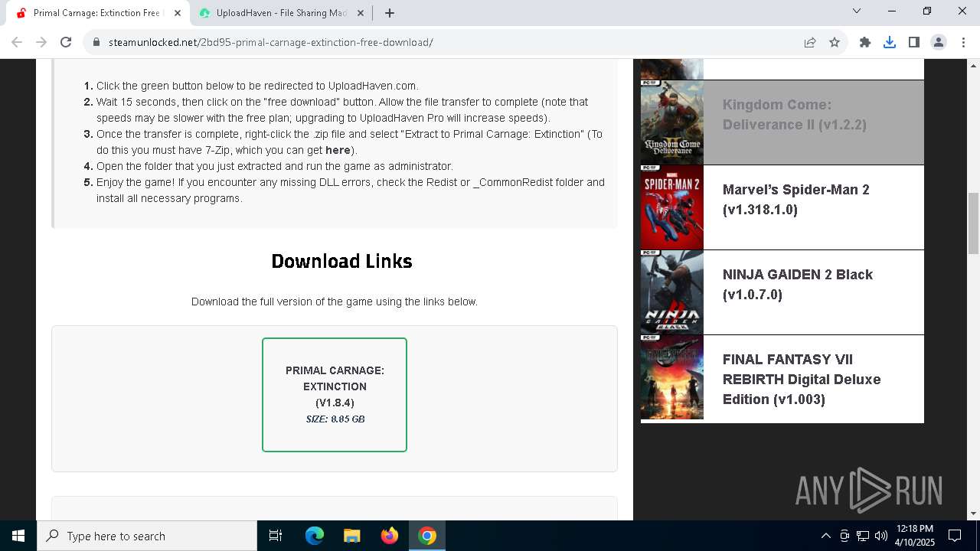Image resolution: width=980 pixels, height=551 pixels.
Task: Click Final Fantasy VII Rebirth cover thumbnail
Action: [672, 377]
